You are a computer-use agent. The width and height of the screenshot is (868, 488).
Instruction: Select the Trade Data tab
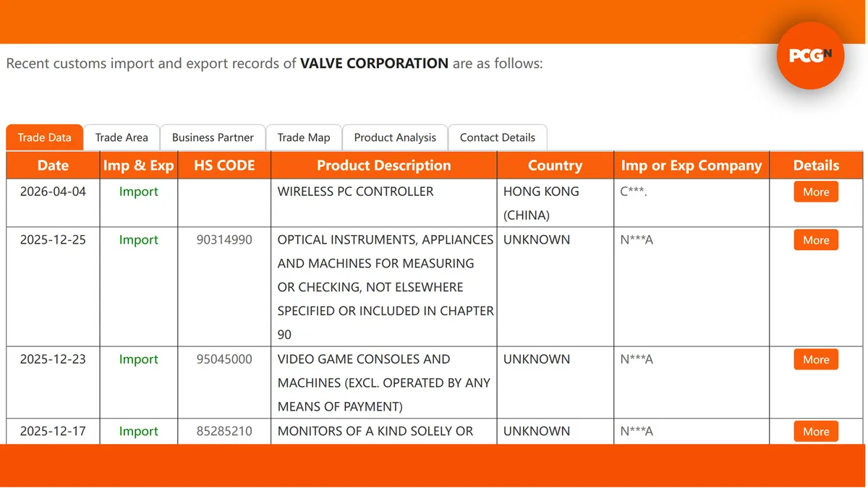[x=45, y=137]
